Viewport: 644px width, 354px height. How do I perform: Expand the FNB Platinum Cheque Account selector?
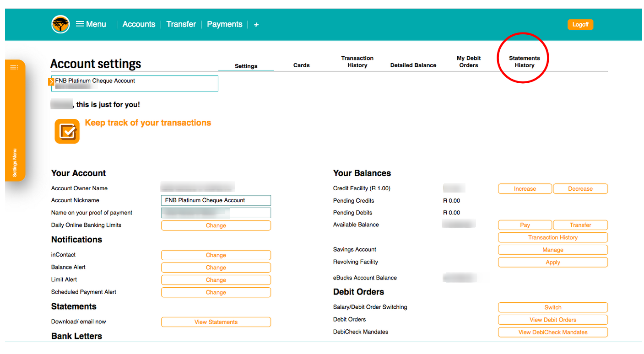[51, 82]
